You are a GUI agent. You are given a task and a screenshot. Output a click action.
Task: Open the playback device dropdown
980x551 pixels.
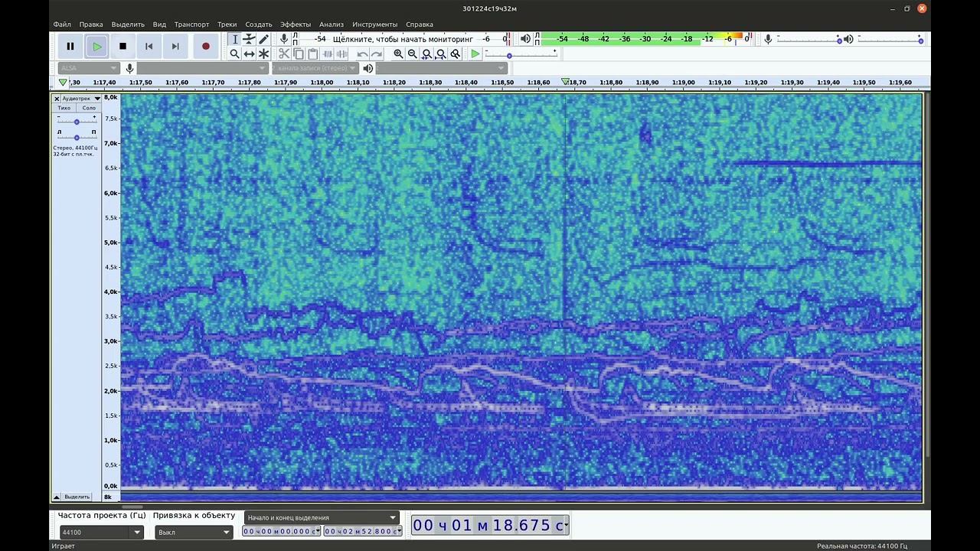click(441, 68)
